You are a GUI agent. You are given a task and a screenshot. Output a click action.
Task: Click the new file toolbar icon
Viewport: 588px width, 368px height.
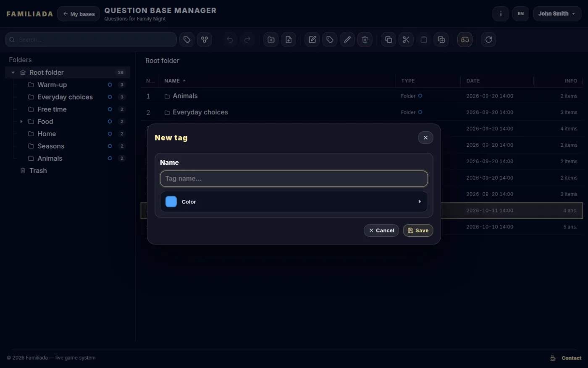point(289,40)
